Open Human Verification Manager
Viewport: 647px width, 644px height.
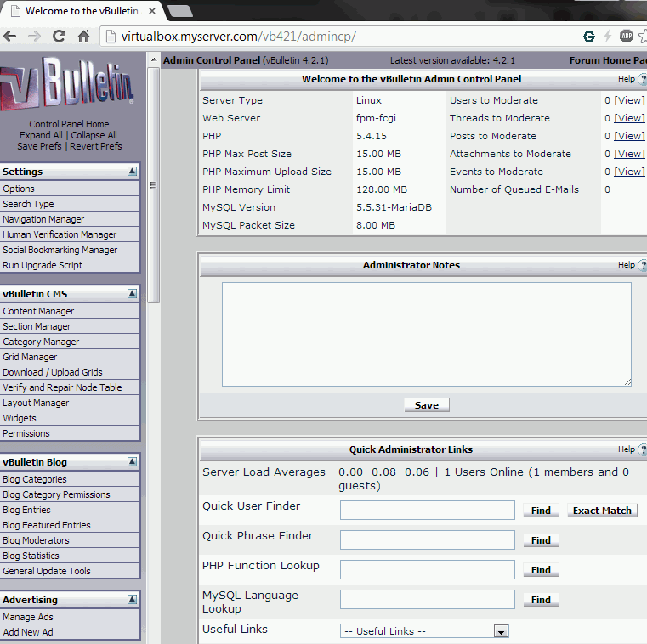(x=70, y=234)
